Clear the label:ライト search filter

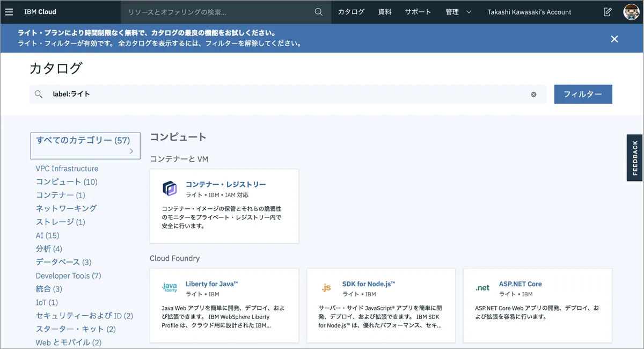(x=533, y=94)
